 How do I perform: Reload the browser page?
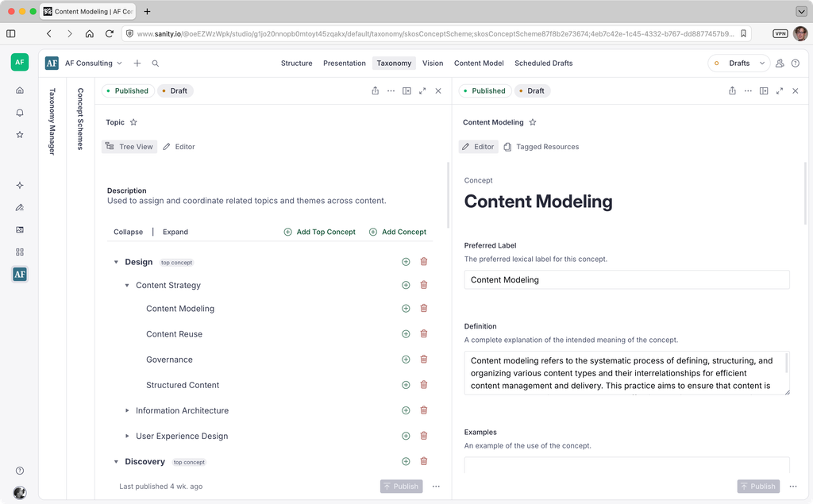pos(109,33)
